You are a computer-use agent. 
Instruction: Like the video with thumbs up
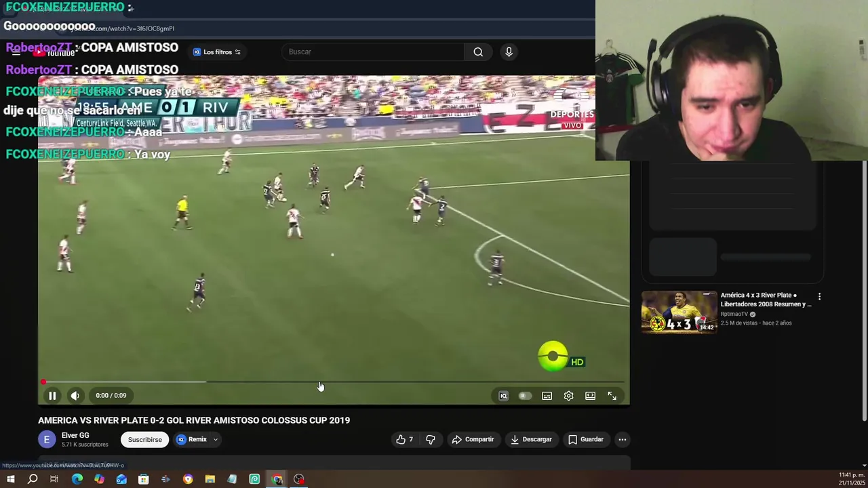405,440
